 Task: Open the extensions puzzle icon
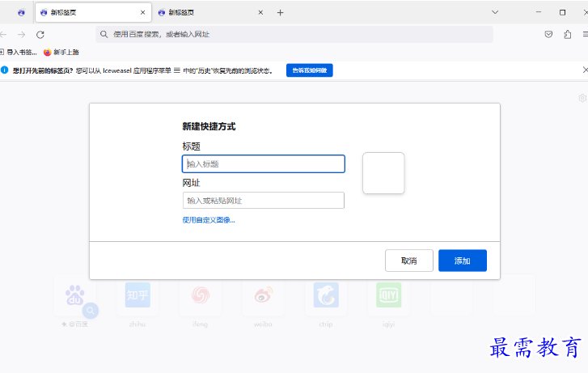point(567,35)
